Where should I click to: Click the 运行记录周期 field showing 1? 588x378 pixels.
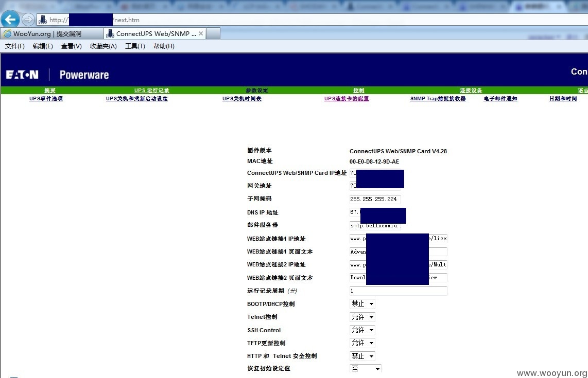coord(398,291)
